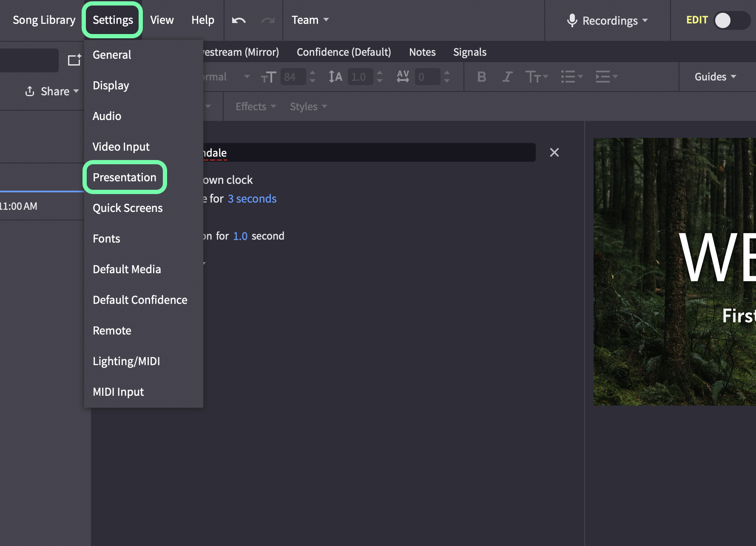Open Default Confidence settings
The width and height of the screenshot is (756, 546).
pos(140,300)
